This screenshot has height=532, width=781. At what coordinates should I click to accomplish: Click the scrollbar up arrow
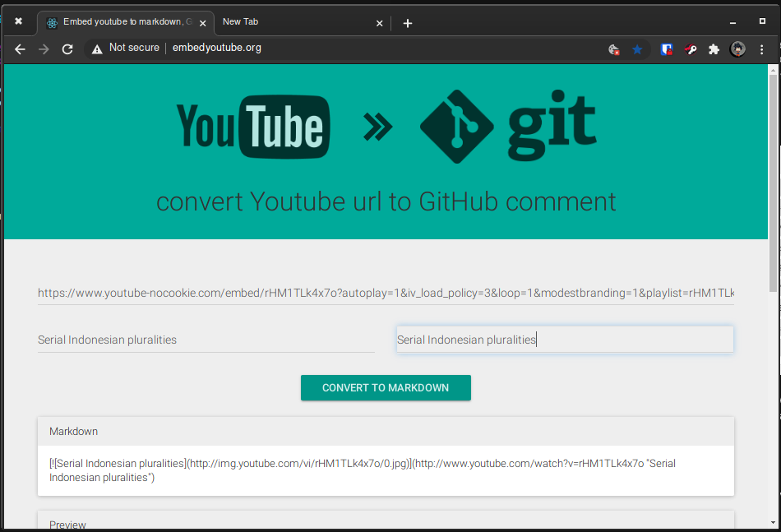coord(773,70)
